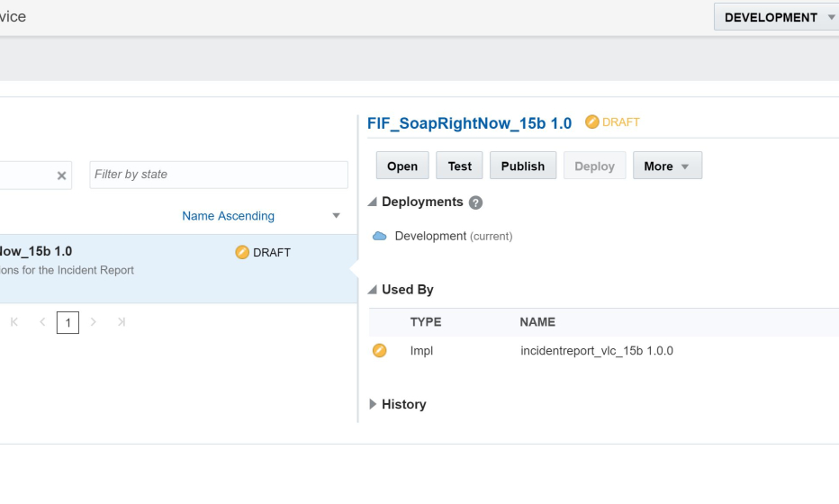839x504 pixels.
Task: Collapse the Used By section
Action: tap(374, 290)
